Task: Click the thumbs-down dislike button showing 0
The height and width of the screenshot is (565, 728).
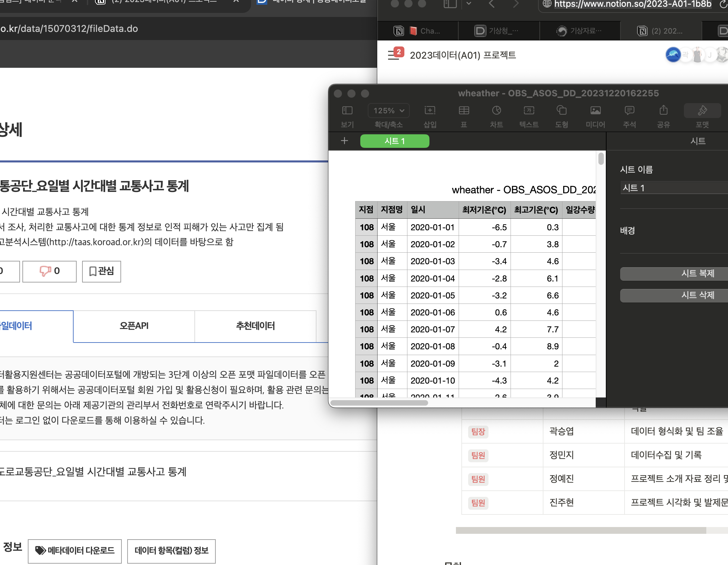Action: tap(50, 271)
